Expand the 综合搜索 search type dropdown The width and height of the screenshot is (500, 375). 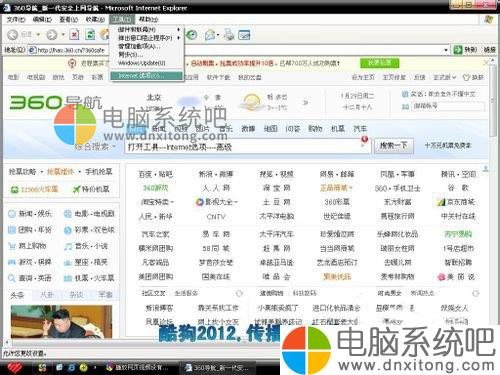click(114, 147)
